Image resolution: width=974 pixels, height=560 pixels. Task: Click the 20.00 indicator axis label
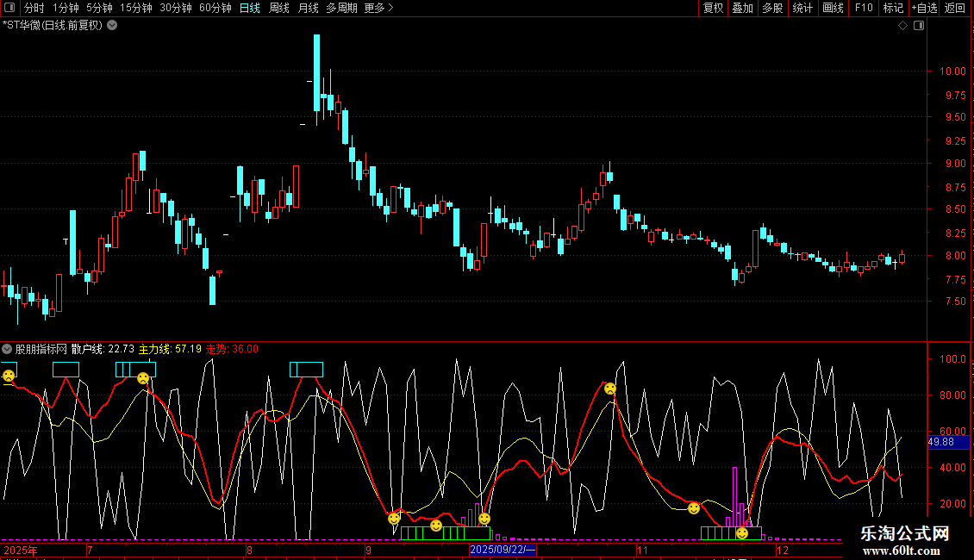[952, 504]
